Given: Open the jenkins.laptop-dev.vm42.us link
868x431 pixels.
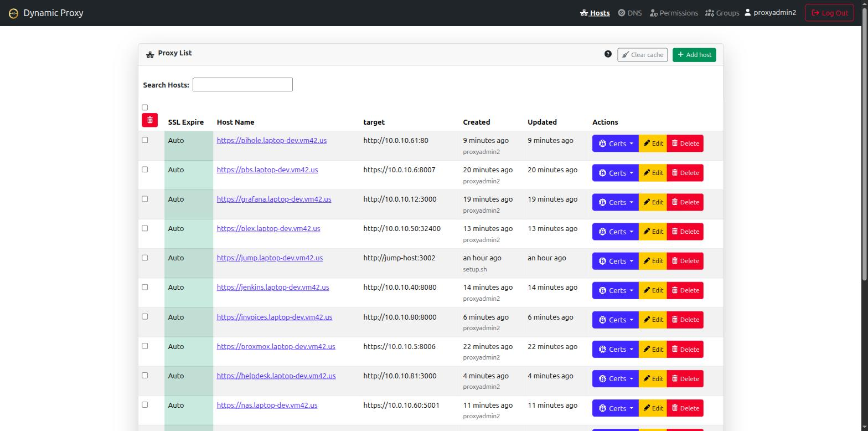Looking at the screenshot, I should (273, 287).
